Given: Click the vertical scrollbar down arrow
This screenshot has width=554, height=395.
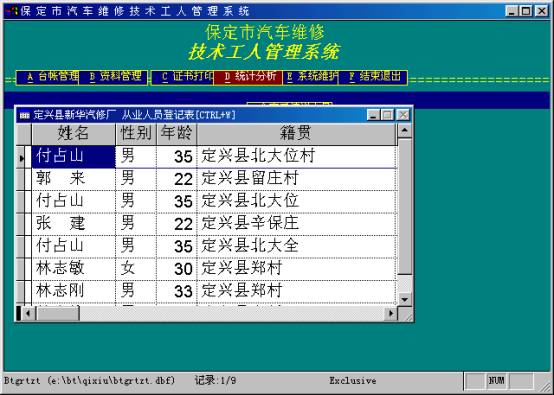Looking at the screenshot, I should click(404, 299).
